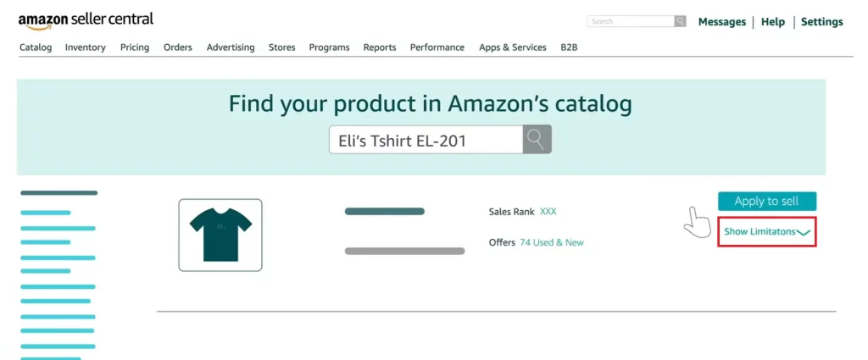Open the Performance menu
The height and width of the screenshot is (360, 868).
437,47
